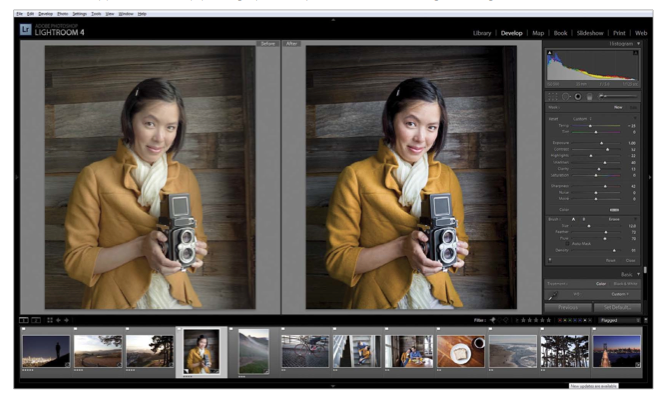Viewport: 665px width, 401px height.
Task: Choose Black & White treatment
Action: pos(625,284)
